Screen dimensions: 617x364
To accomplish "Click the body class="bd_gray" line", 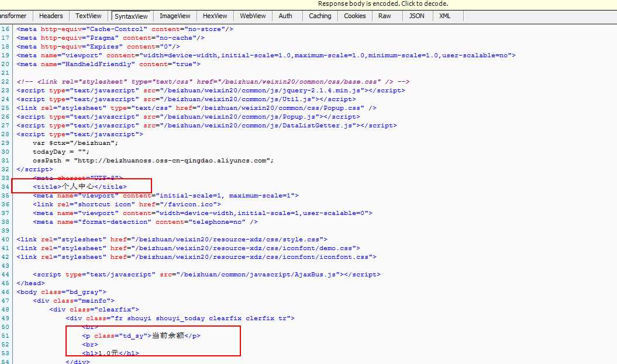I will pyautogui.click(x=61, y=292).
